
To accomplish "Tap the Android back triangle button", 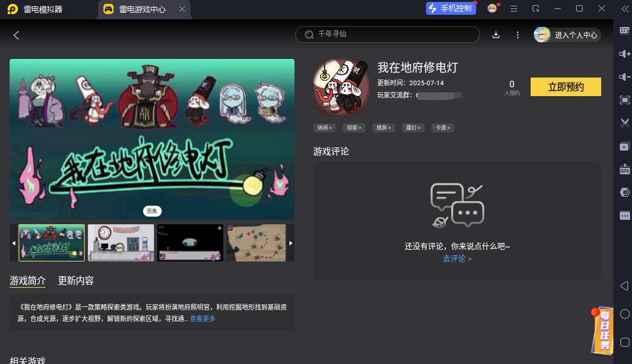I will [x=624, y=286].
